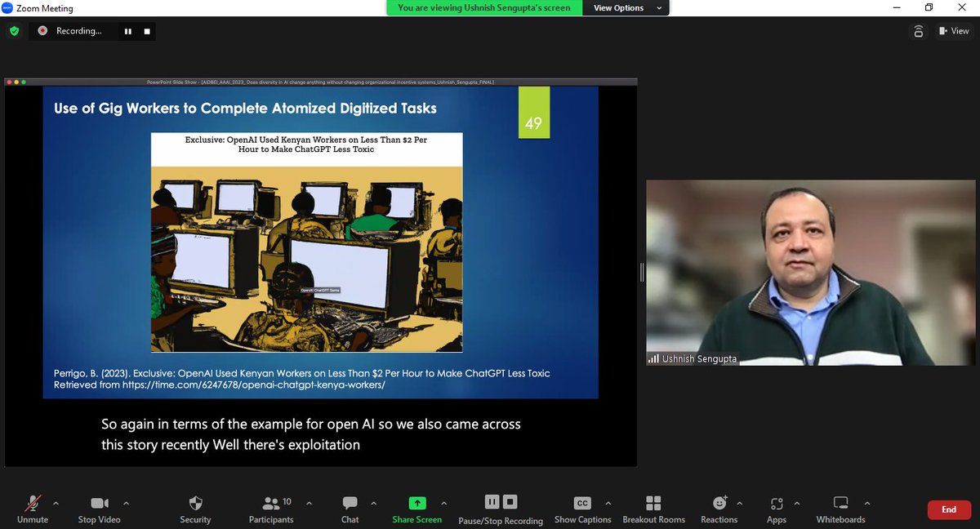This screenshot has height=529, width=980.
Task: Expand video options chevron beside Stop Video
Action: (126, 503)
